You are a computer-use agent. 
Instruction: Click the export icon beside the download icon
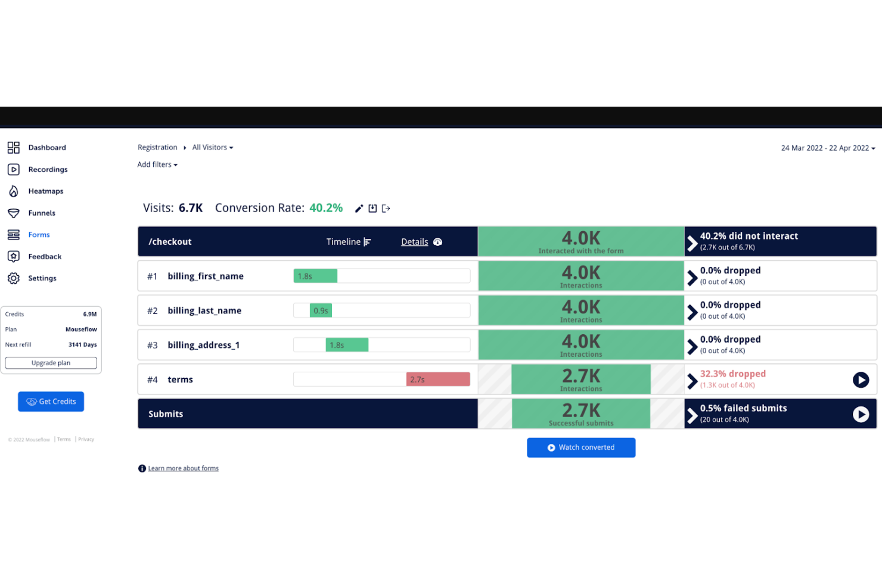pyautogui.click(x=386, y=208)
